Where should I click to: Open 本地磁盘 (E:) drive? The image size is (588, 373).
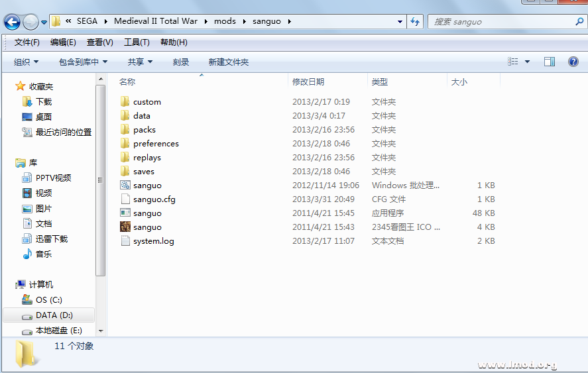(x=59, y=331)
